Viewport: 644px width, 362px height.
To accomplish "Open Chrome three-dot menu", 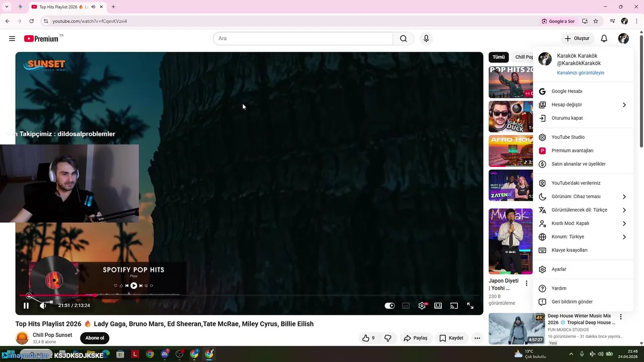I will (636, 21).
